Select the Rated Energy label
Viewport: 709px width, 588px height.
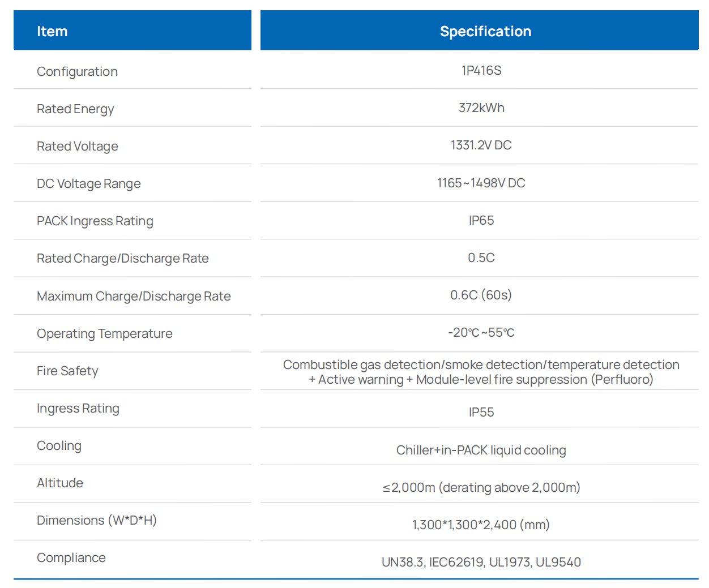tap(75, 109)
